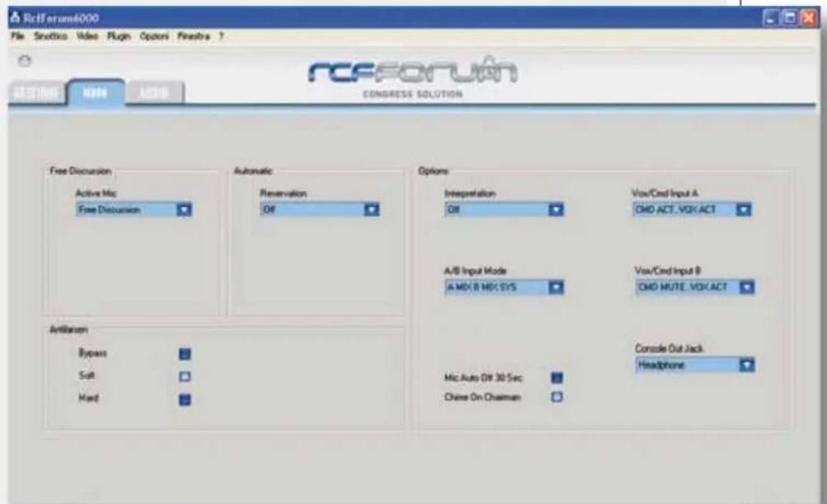Open the Plugin menu

pos(119,36)
